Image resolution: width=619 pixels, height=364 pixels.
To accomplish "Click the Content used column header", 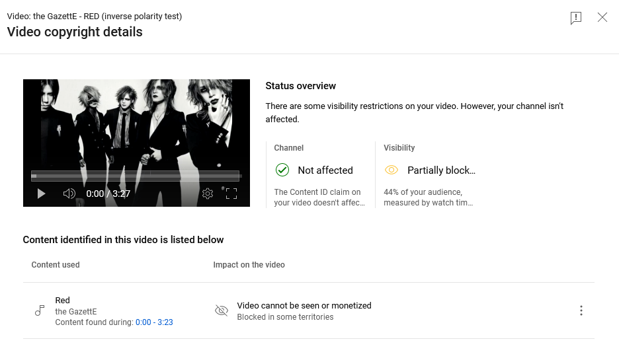I will [56, 265].
